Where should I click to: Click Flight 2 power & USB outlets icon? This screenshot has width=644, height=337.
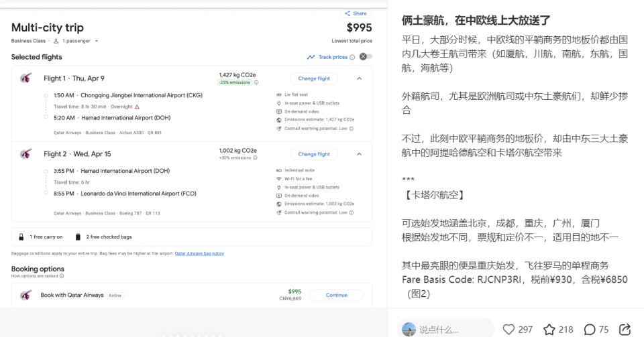[279, 188]
